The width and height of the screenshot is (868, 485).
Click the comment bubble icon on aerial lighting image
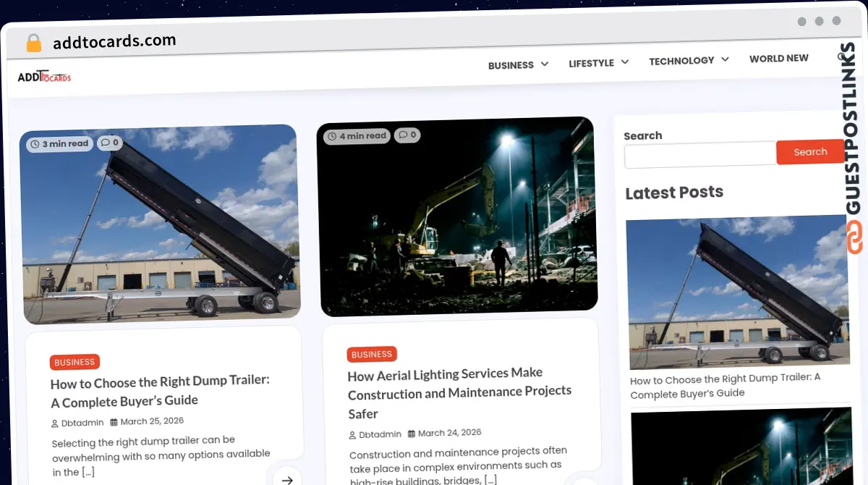(x=403, y=135)
